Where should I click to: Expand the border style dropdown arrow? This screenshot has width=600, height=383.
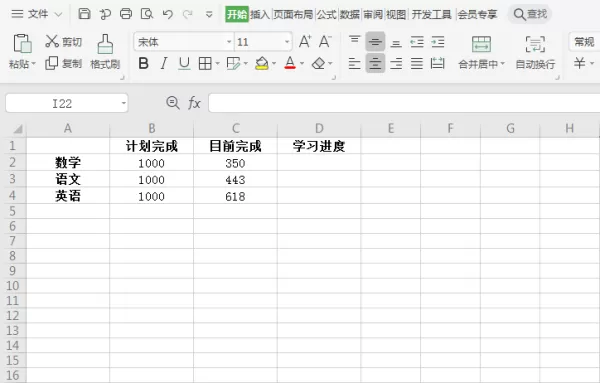(217, 64)
